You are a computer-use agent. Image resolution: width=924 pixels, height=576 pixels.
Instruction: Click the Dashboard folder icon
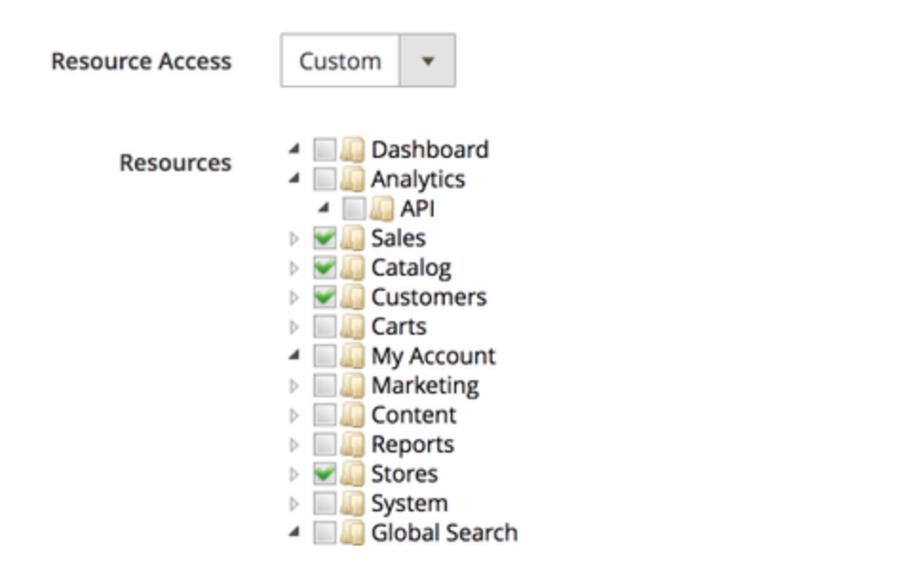pos(353,146)
